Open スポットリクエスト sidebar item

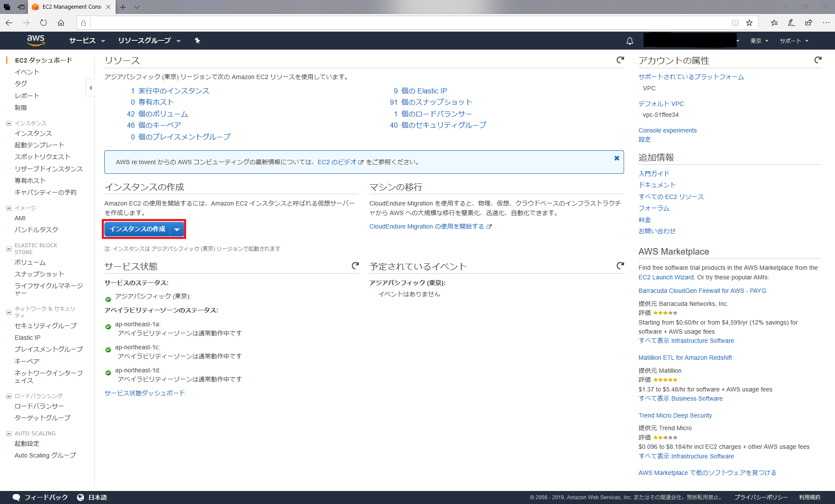pyautogui.click(x=42, y=156)
